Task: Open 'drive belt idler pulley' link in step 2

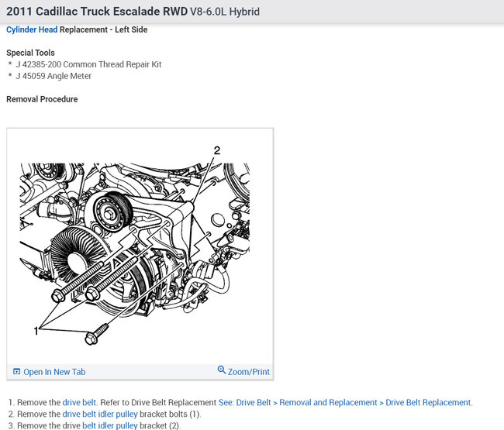Action: coord(100,414)
